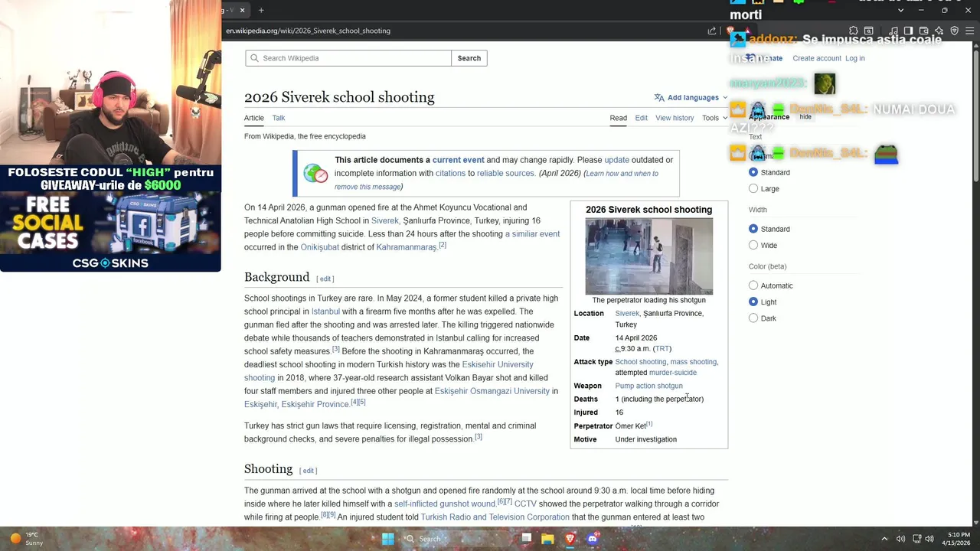The height and width of the screenshot is (551, 980).
Task: Open File Explorer from the taskbar
Action: [x=547, y=539]
